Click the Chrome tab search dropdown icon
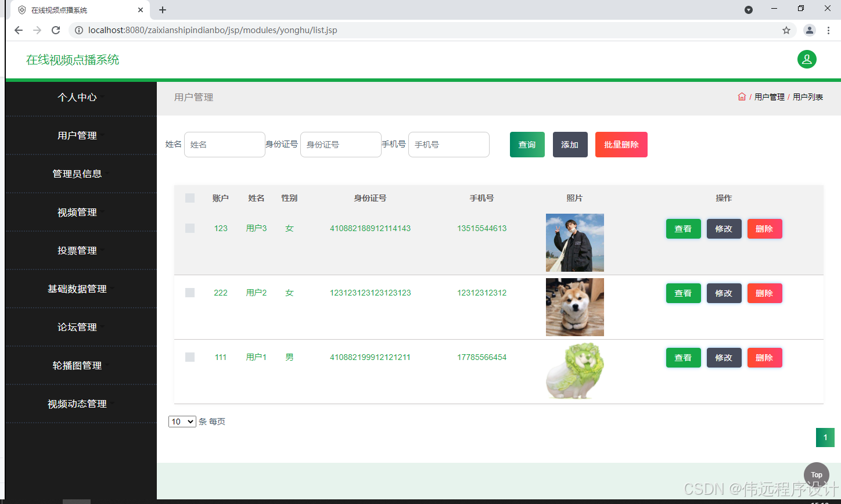 [749, 10]
